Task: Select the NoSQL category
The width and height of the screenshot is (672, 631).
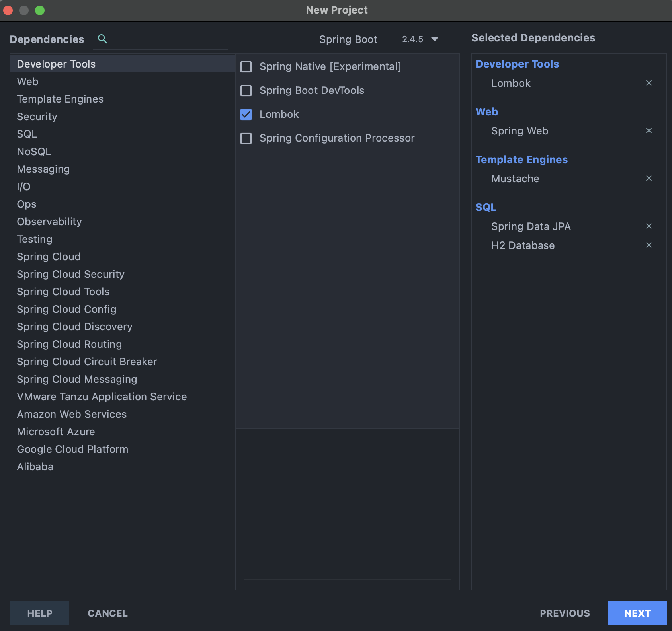Action: 123,152
